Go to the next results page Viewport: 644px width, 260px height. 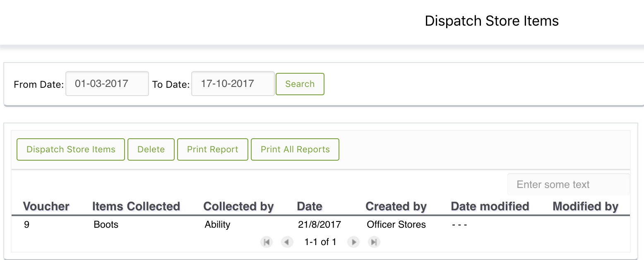[353, 242]
